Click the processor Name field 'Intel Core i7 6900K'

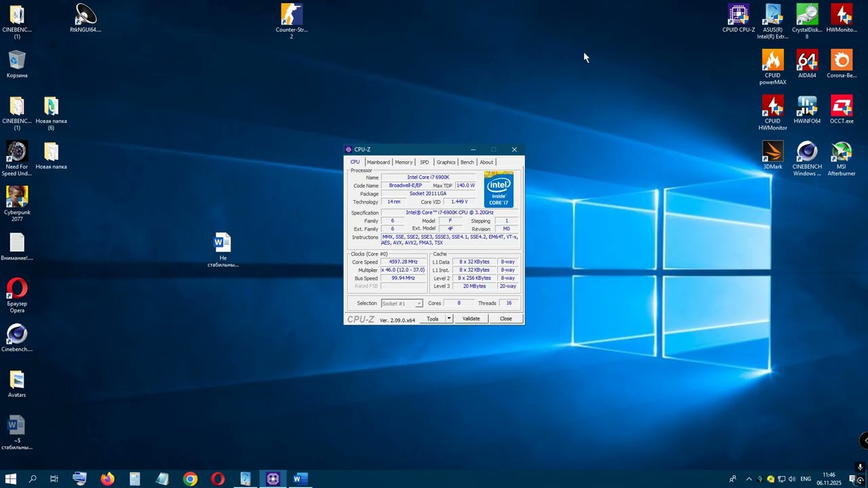[x=428, y=178]
